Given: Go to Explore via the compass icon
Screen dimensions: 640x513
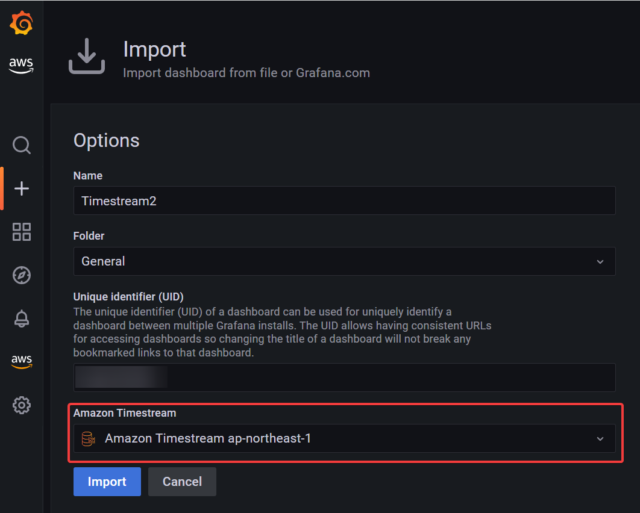Looking at the screenshot, I should 21,275.
